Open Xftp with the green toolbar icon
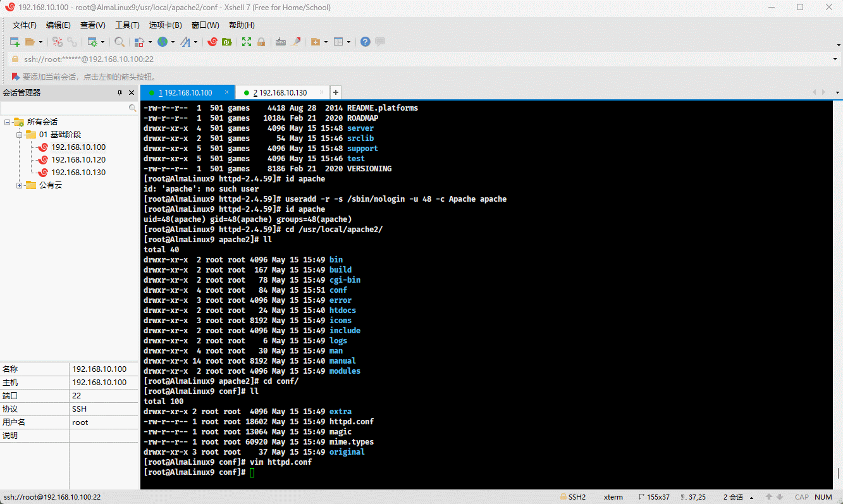This screenshot has width=843, height=504. [226, 42]
